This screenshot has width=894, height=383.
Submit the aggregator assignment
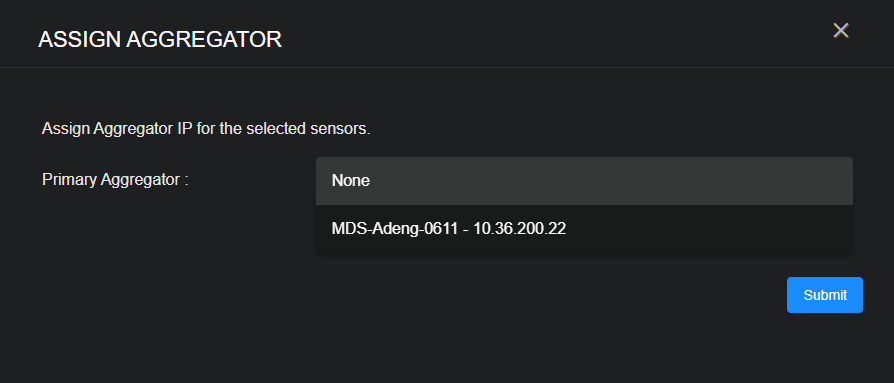point(824,295)
